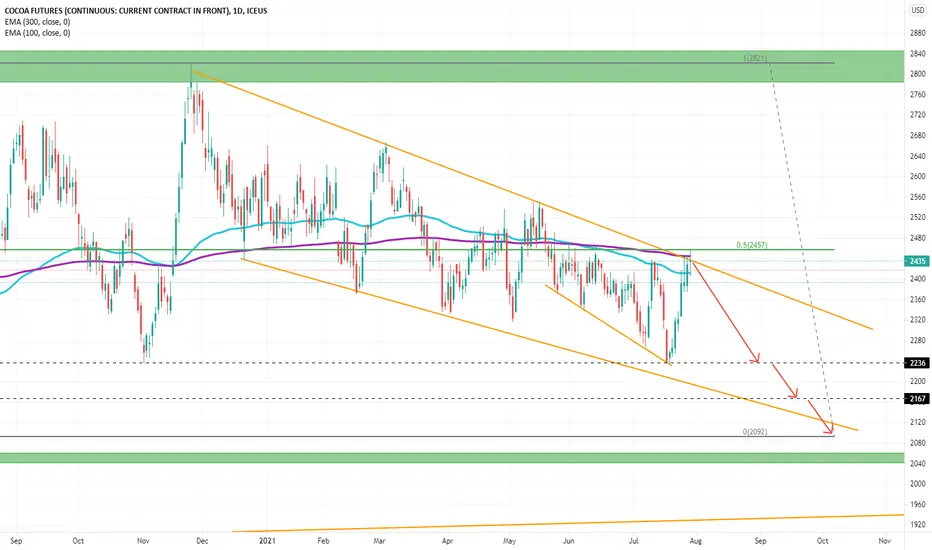Click the Cocoa Futures chart title

click(x=136, y=11)
